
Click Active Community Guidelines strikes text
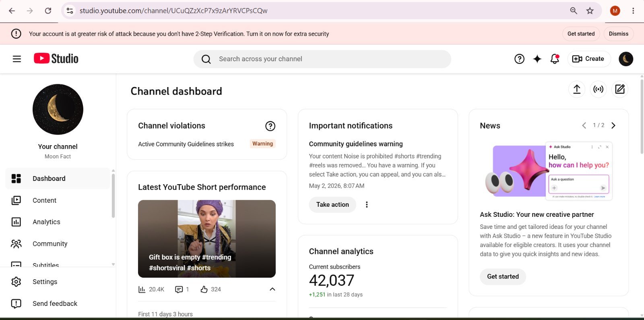click(x=186, y=144)
